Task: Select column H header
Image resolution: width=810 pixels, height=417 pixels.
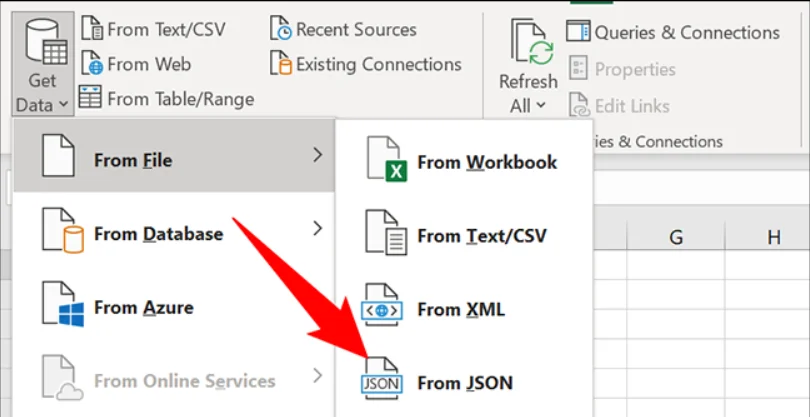Action: click(x=773, y=237)
